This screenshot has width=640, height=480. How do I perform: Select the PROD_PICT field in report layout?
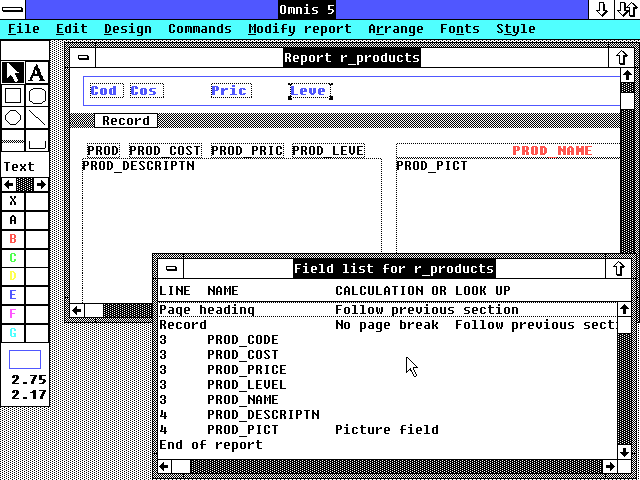point(508,206)
